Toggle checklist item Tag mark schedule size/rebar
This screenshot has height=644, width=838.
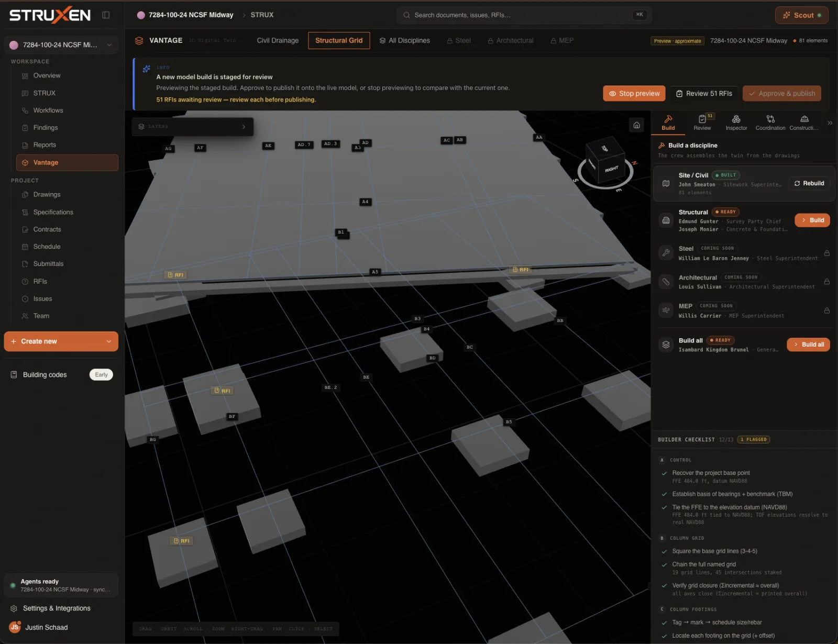point(664,623)
